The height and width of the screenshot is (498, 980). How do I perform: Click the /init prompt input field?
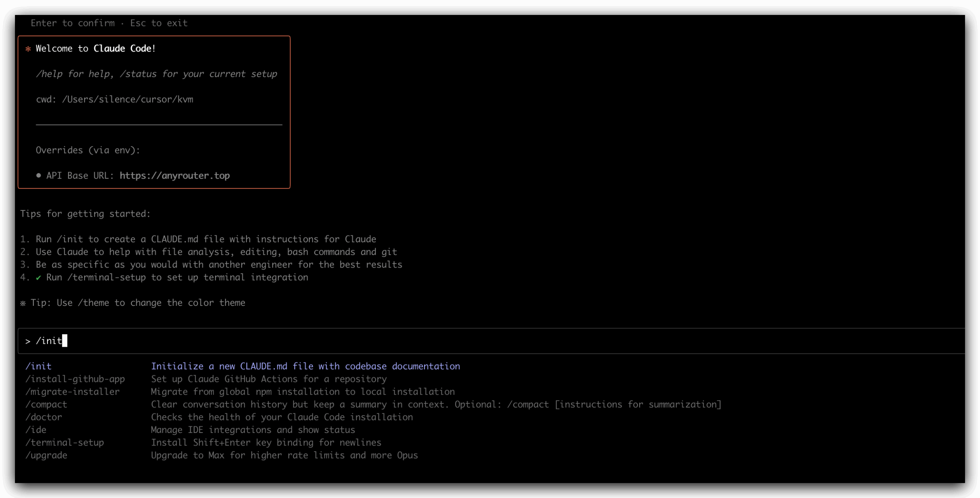click(x=491, y=341)
